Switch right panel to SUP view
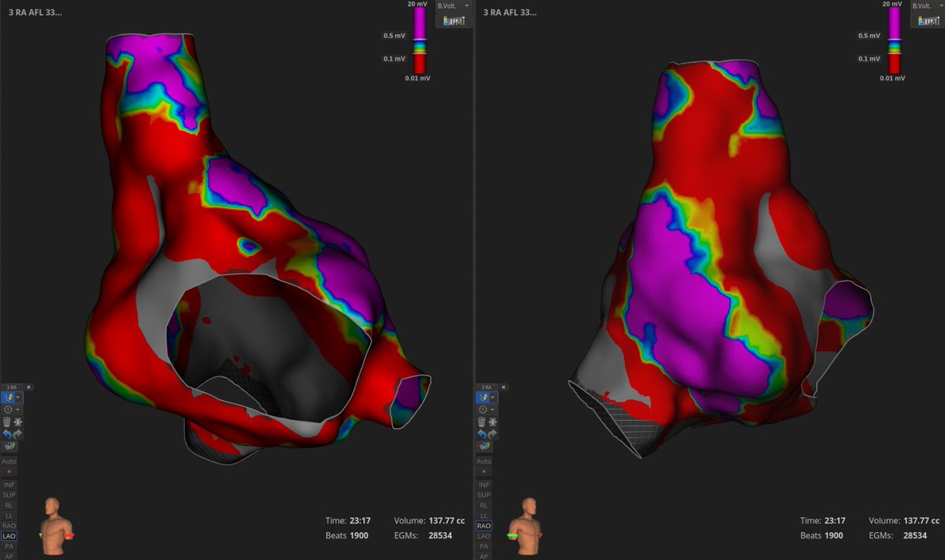945x560 pixels. click(x=484, y=495)
